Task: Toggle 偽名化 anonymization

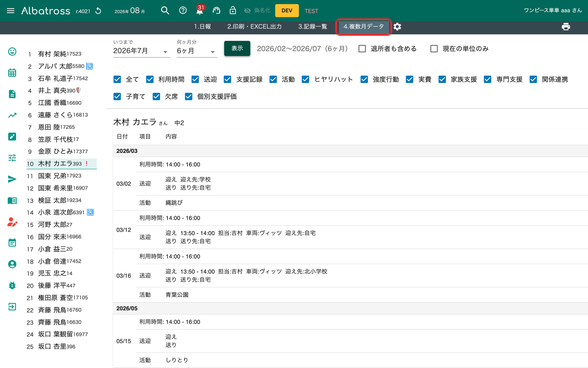Action: click(257, 11)
